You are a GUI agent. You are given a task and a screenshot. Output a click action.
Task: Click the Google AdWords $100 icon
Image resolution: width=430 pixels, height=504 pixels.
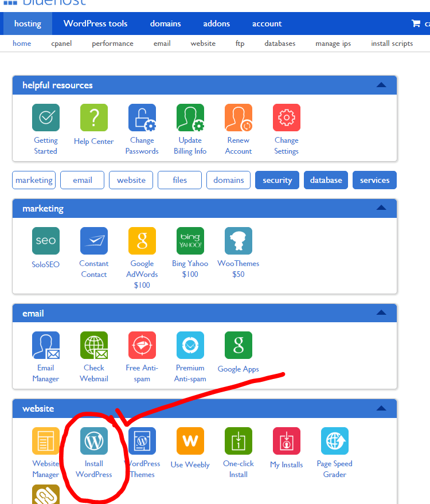tap(142, 241)
